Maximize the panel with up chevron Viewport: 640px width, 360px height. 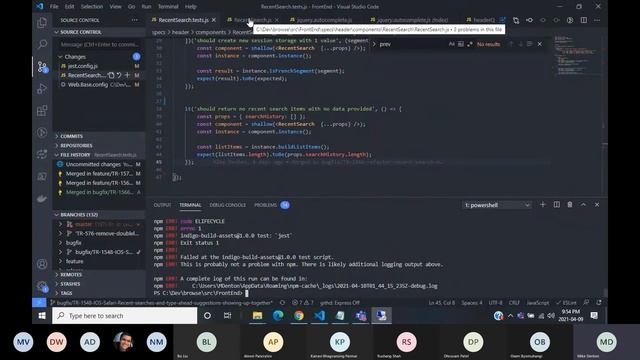(x=583, y=204)
